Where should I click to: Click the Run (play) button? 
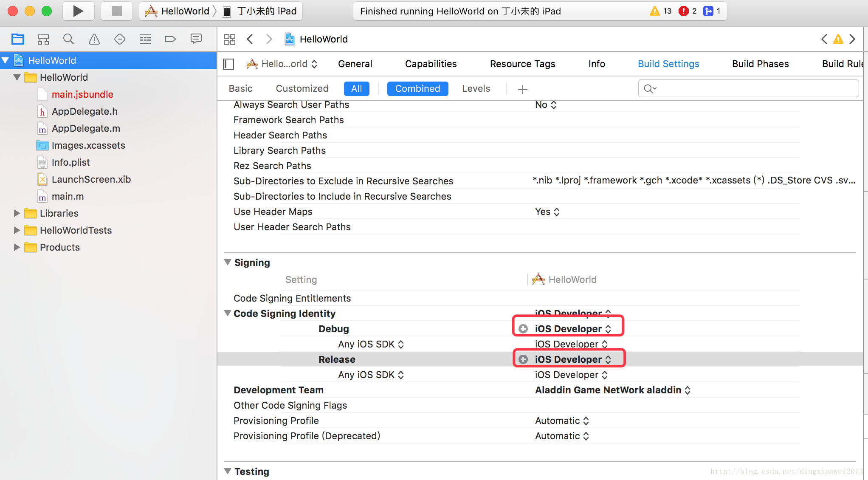(x=78, y=11)
